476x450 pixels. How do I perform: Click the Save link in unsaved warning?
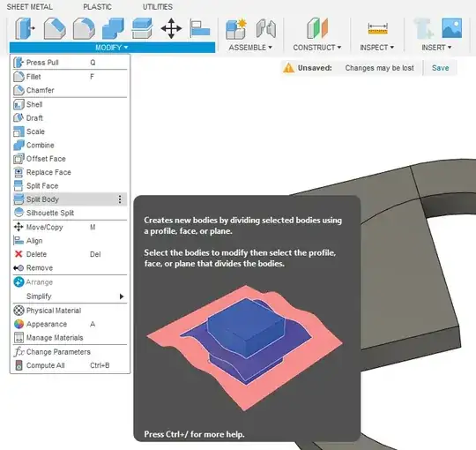tap(440, 68)
